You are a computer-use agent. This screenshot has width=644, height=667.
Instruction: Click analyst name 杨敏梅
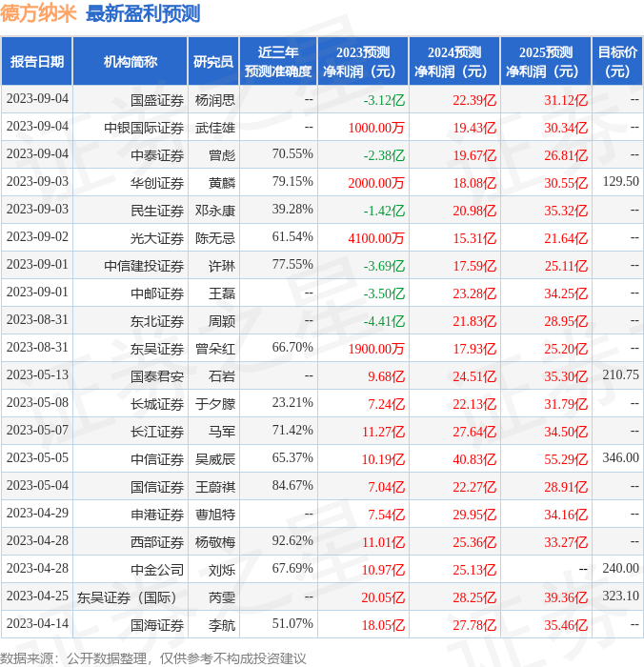tap(214, 542)
